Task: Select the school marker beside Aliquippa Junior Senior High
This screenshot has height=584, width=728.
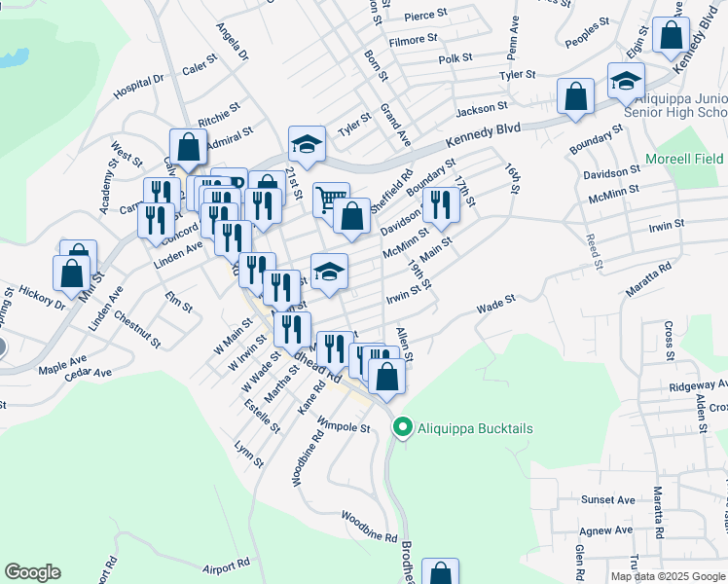Action: point(626,82)
